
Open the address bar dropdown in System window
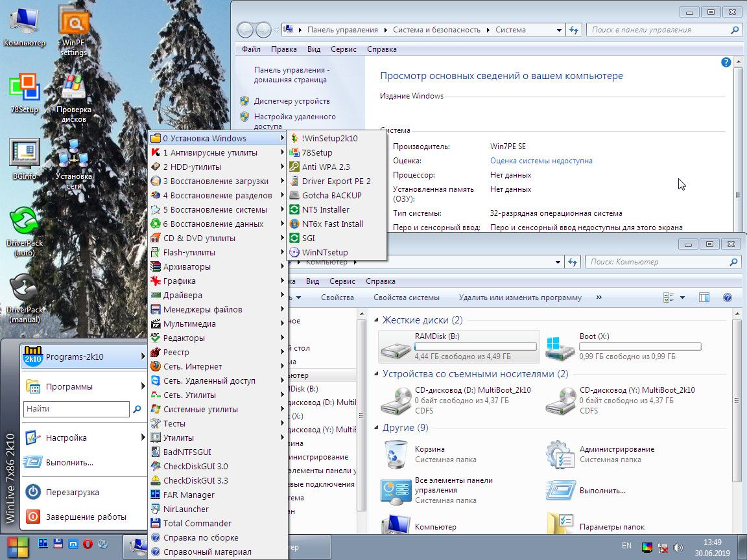[560, 29]
